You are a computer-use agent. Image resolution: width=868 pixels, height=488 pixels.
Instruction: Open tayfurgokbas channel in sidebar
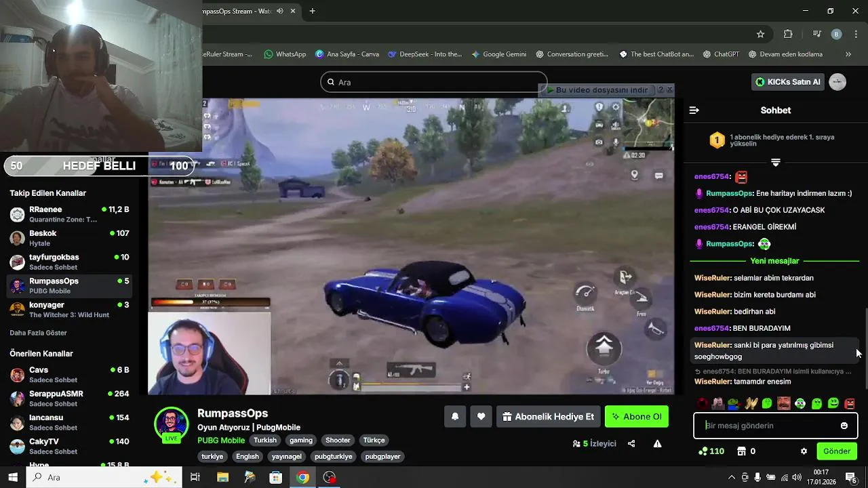click(x=69, y=262)
